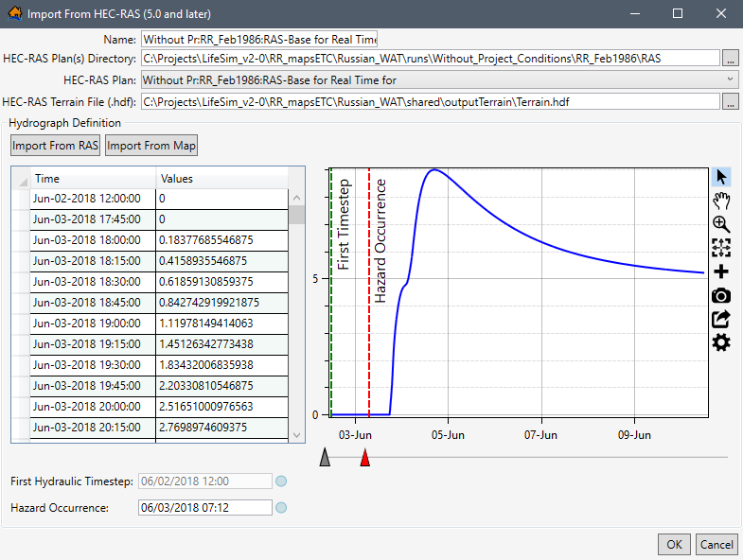Click the HEC-RAS Terrain File path field
Screen dimensions: 743x560
point(431,102)
